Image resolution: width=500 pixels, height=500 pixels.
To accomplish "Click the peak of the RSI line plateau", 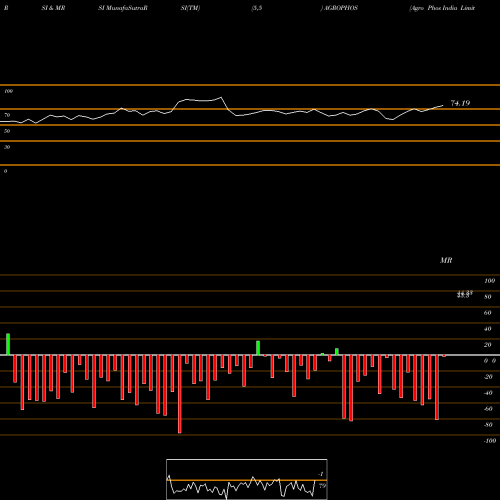I will [221, 97].
